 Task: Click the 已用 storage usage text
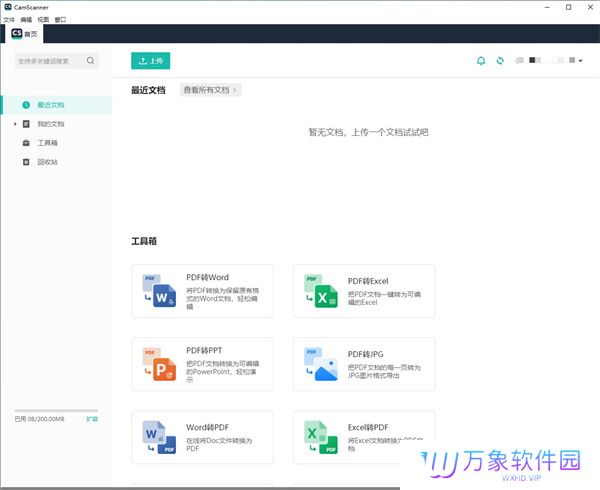pyautogui.click(x=39, y=419)
